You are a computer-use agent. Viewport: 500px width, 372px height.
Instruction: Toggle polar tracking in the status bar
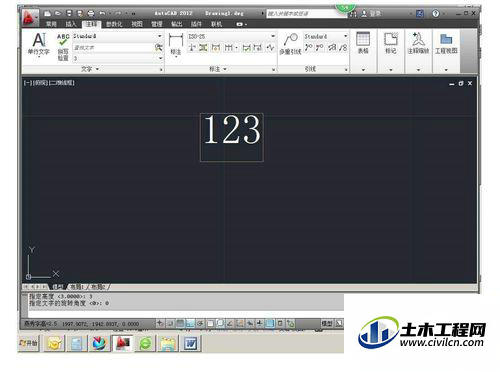tap(200, 323)
